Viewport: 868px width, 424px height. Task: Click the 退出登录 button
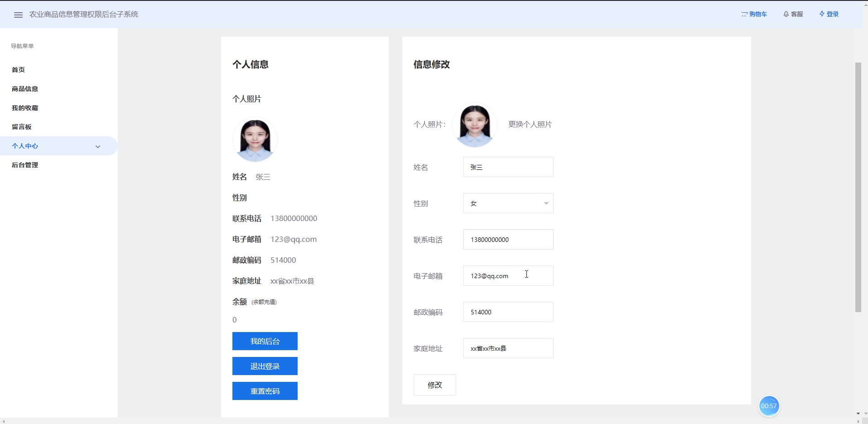(x=265, y=366)
